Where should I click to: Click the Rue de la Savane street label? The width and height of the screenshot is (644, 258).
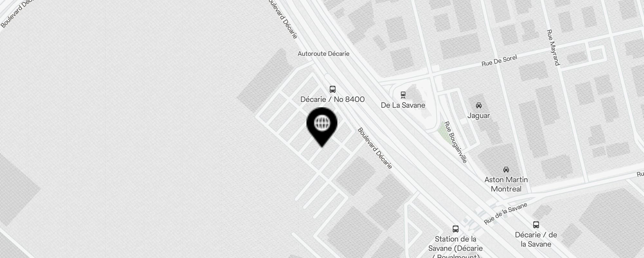tap(506, 213)
